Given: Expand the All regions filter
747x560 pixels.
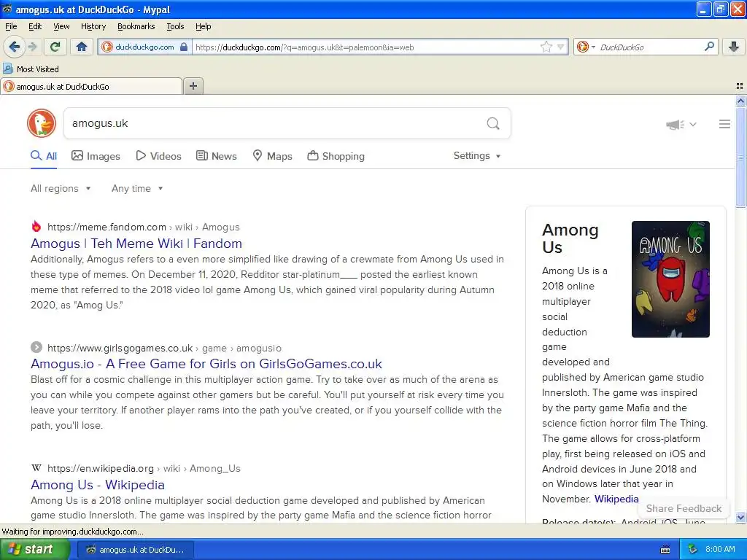Looking at the screenshot, I should pos(61,189).
